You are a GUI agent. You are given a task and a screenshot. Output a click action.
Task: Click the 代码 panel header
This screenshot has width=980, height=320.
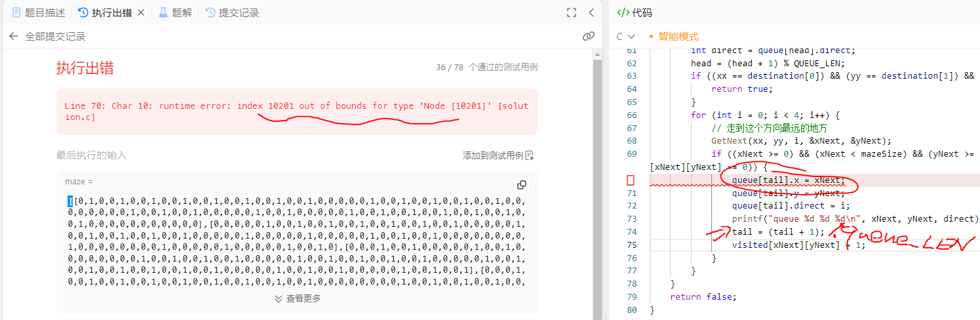pyautogui.click(x=635, y=12)
